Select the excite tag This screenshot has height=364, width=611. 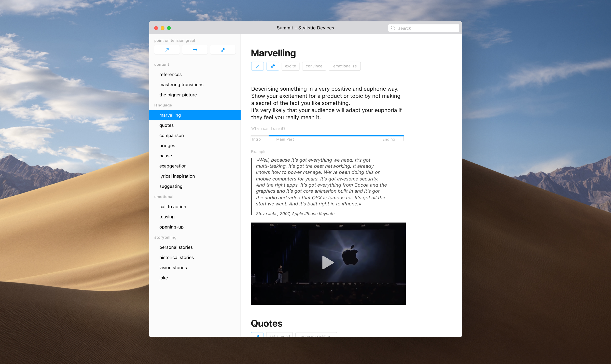coord(290,66)
